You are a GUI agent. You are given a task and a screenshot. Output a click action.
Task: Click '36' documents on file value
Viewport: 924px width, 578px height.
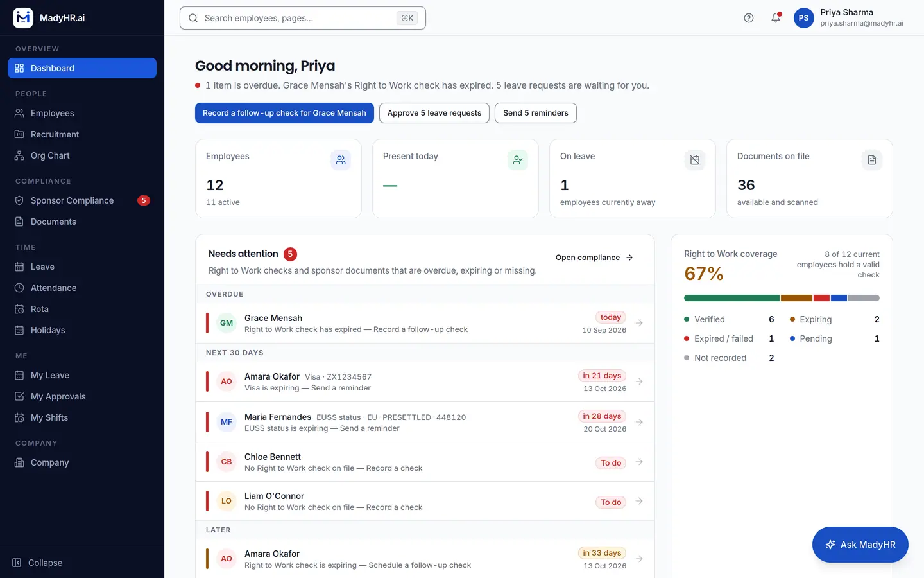pyautogui.click(x=746, y=185)
